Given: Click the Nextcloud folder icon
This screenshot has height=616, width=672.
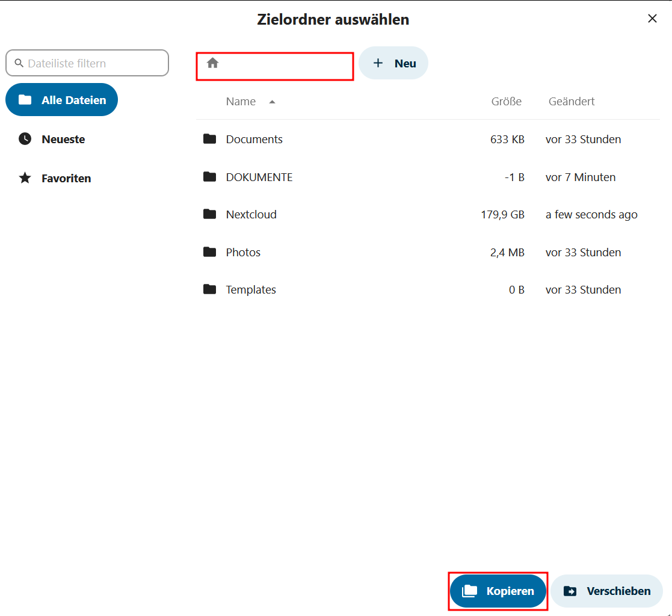Looking at the screenshot, I should click(x=209, y=214).
